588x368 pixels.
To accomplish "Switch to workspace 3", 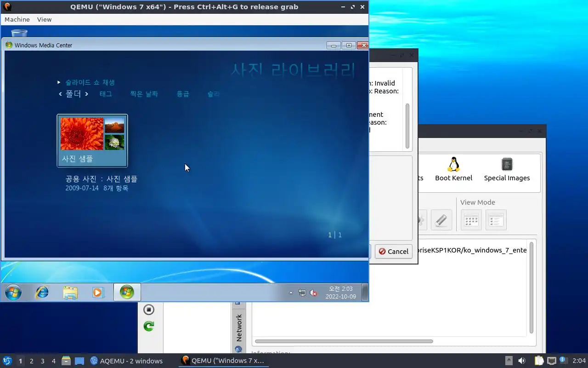I will coord(42,361).
